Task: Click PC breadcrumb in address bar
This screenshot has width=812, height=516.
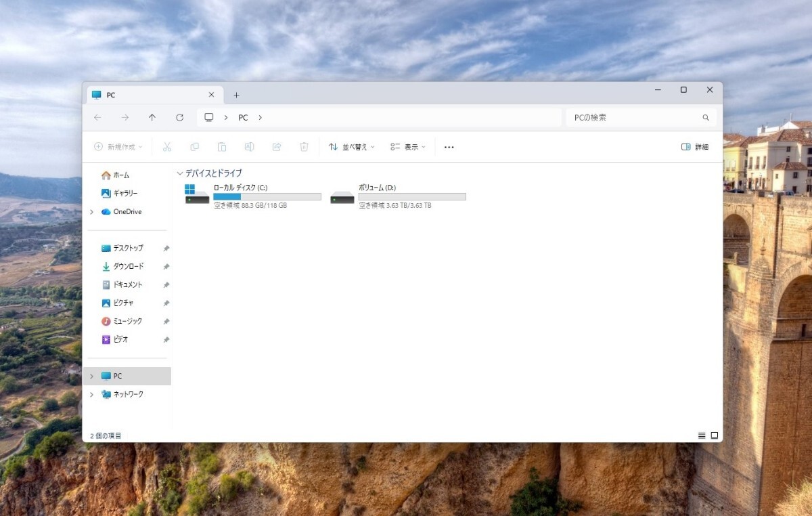Action: (243, 118)
